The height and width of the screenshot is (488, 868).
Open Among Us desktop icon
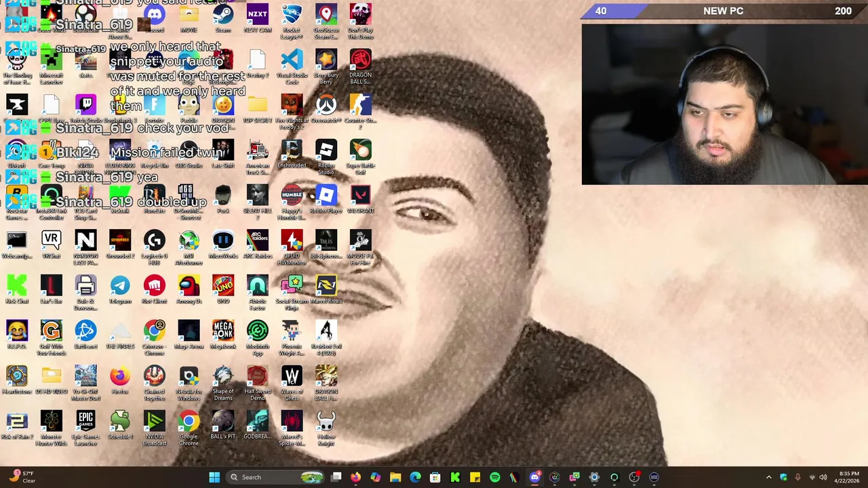coord(189,289)
